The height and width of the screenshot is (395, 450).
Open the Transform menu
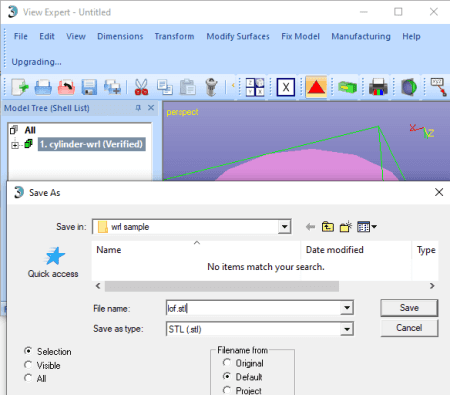(174, 36)
